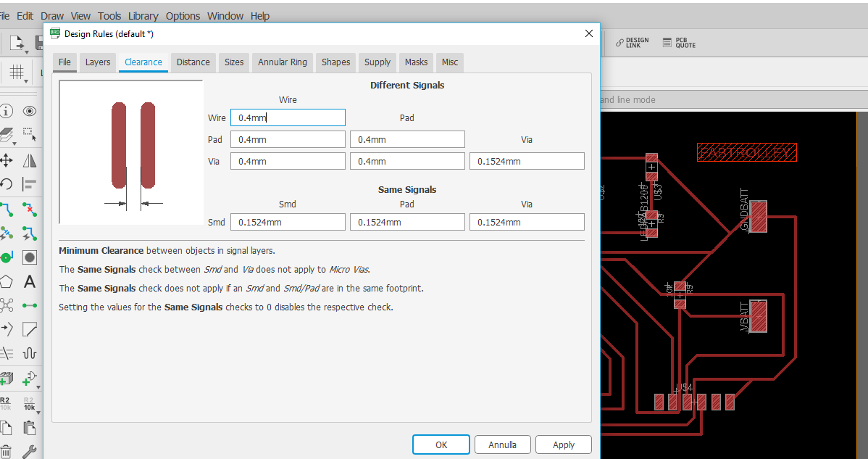
Task: Open PCB Quote
Action: (679, 43)
